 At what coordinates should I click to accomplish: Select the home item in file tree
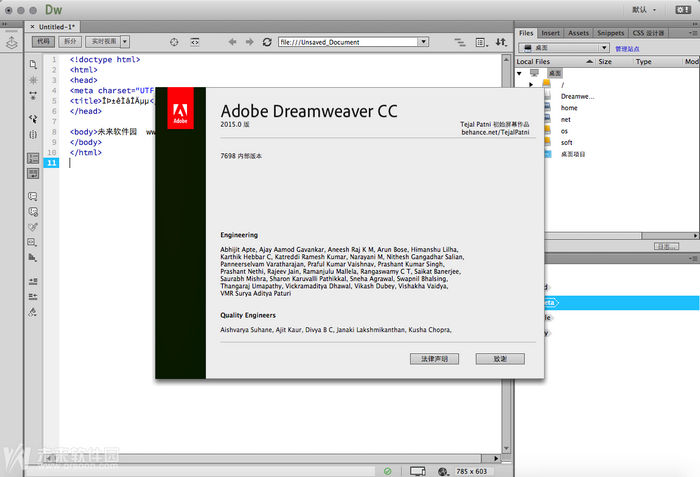click(569, 108)
